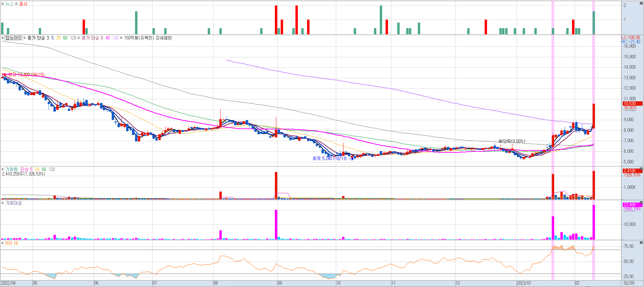The image size is (644, 287).
Task: Select the 종가 단순 moving-average label
Action: point(36,38)
